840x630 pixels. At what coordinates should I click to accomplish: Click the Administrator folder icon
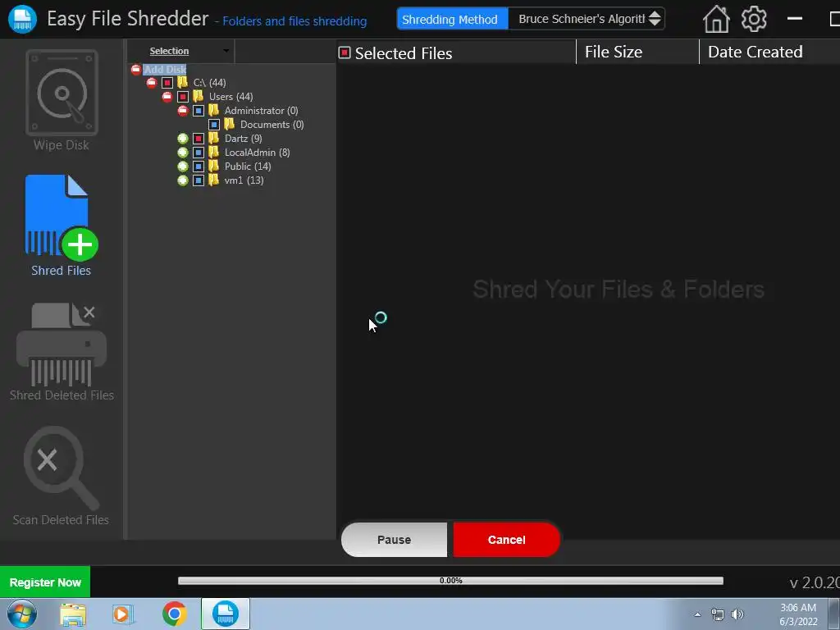click(x=214, y=110)
